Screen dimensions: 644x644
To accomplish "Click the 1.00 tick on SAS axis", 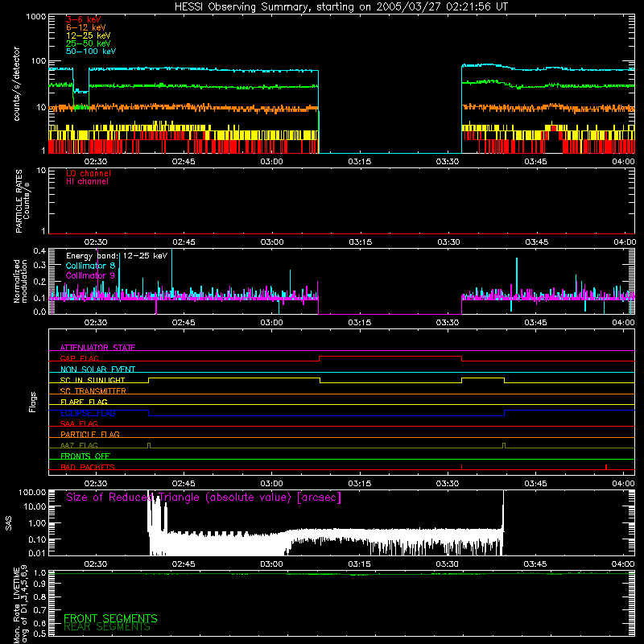I will point(37,523).
